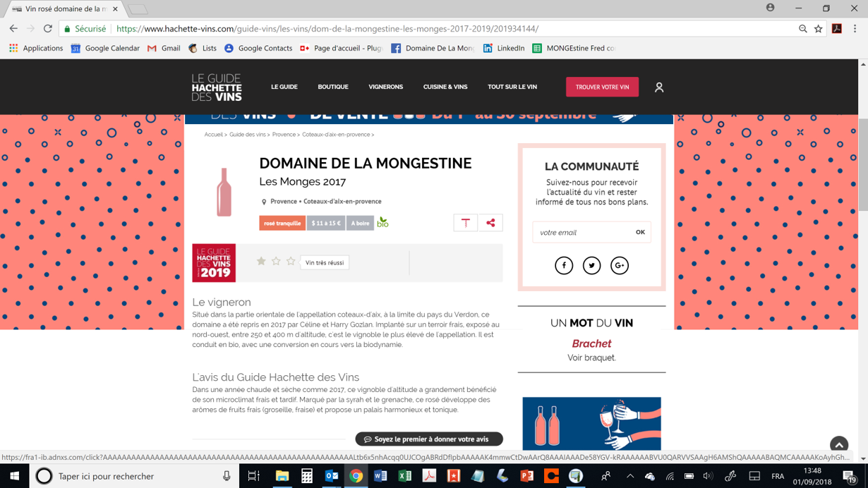
Task: Click the wine glass tasting icon button
Action: pos(466,223)
